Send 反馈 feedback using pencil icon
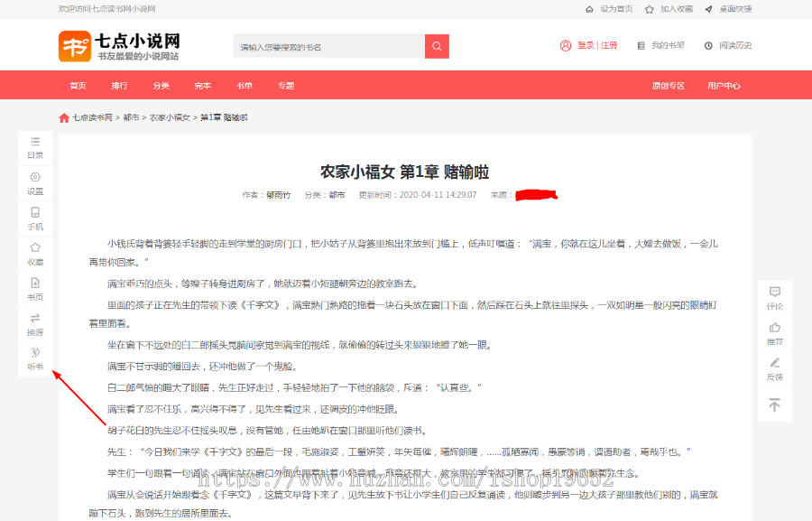 (774, 369)
